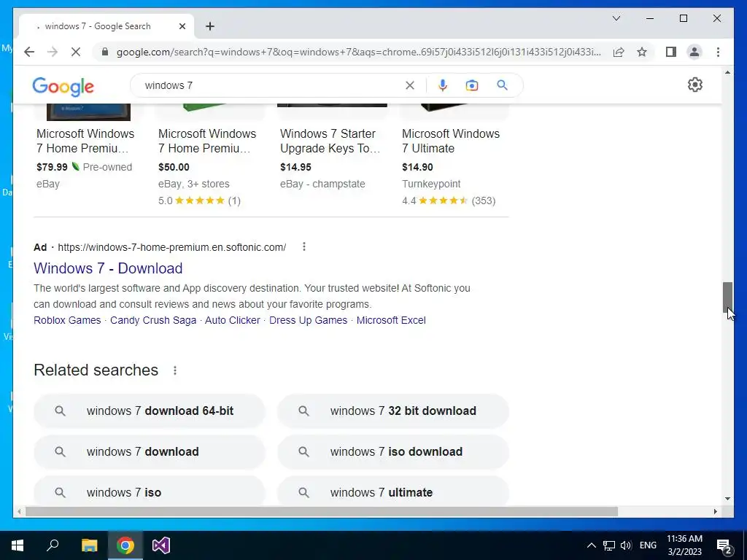This screenshot has width=747, height=560.
Task: Open Windows taskbar search
Action: [53, 545]
